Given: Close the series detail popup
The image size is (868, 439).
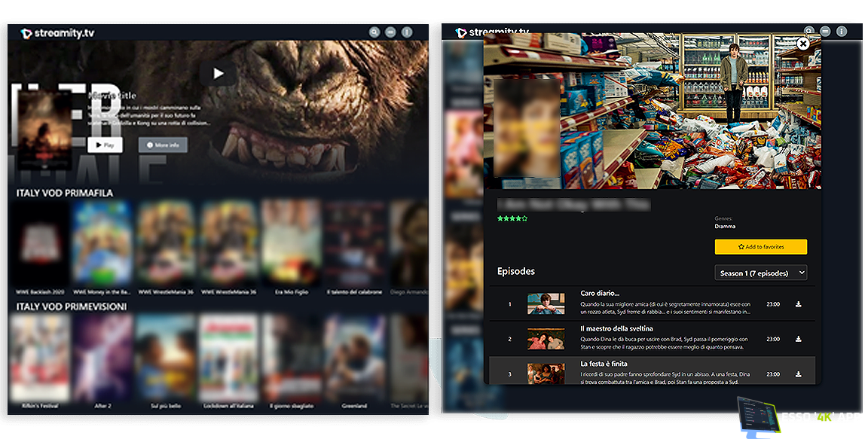Looking at the screenshot, I should [803, 44].
